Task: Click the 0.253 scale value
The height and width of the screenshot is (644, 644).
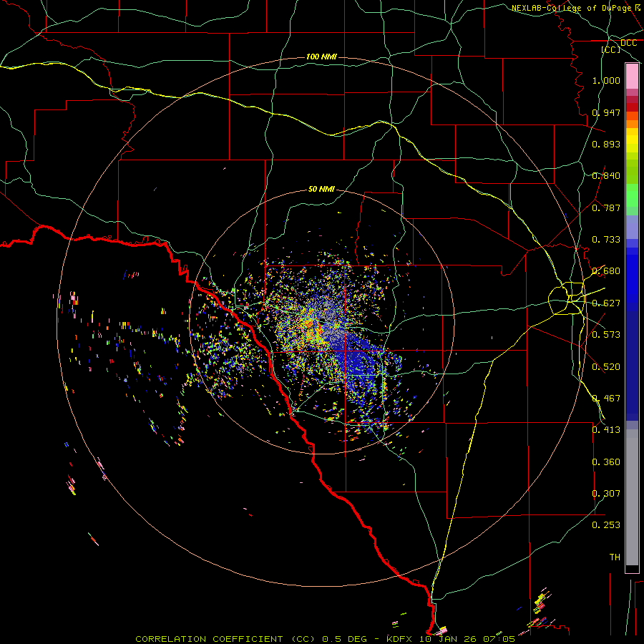Action: point(606,525)
